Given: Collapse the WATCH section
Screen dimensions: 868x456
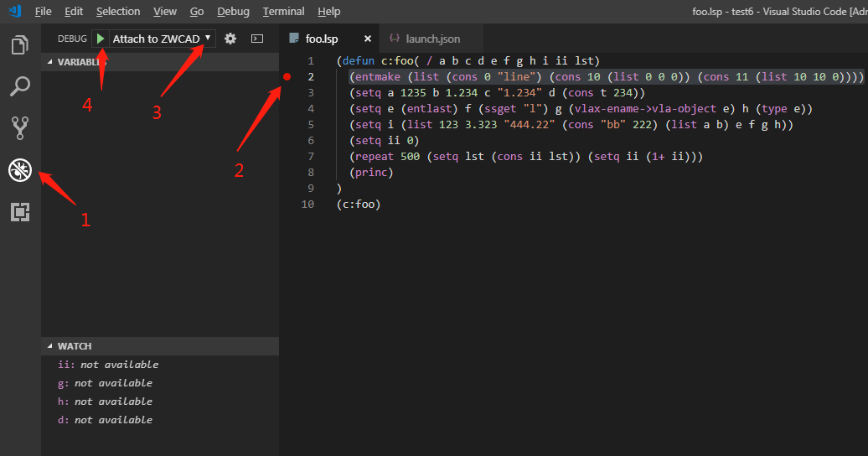Looking at the screenshot, I should [160, 346].
